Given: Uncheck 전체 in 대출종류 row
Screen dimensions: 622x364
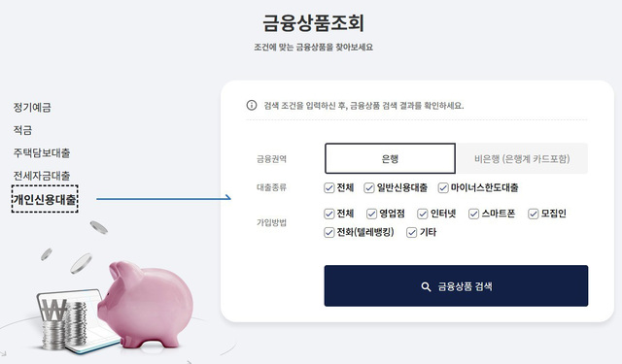Looking at the screenshot, I should [328, 187].
